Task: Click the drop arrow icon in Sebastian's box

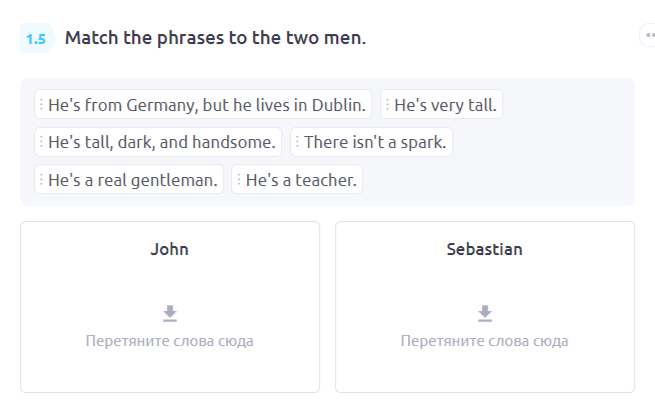Action: pyautogui.click(x=485, y=314)
